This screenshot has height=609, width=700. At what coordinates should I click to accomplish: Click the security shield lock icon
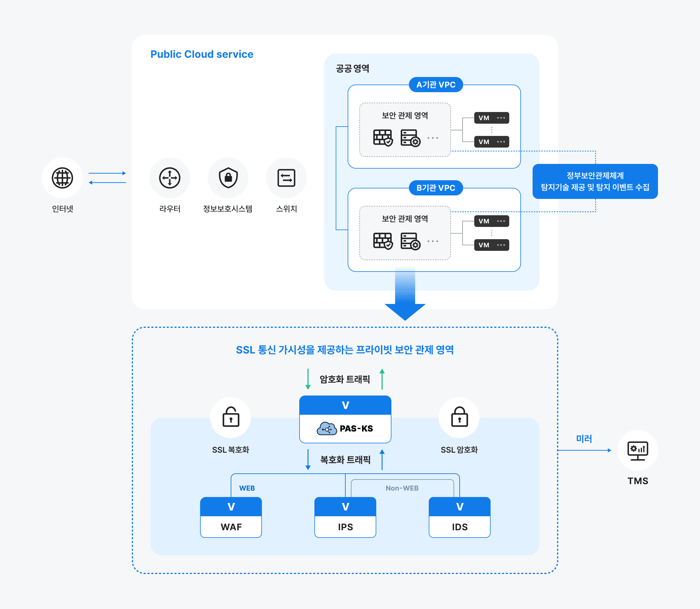pyautogui.click(x=228, y=177)
